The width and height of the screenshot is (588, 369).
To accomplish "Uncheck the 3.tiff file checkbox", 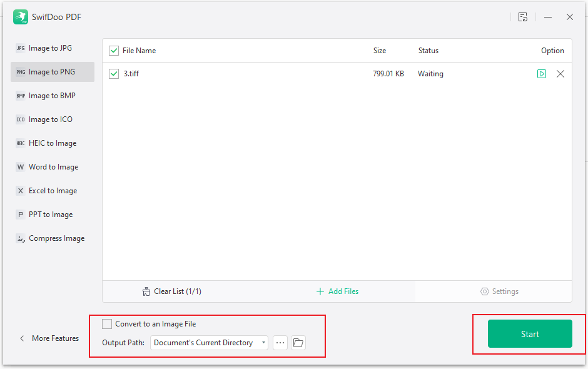I will tap(114, 73).
